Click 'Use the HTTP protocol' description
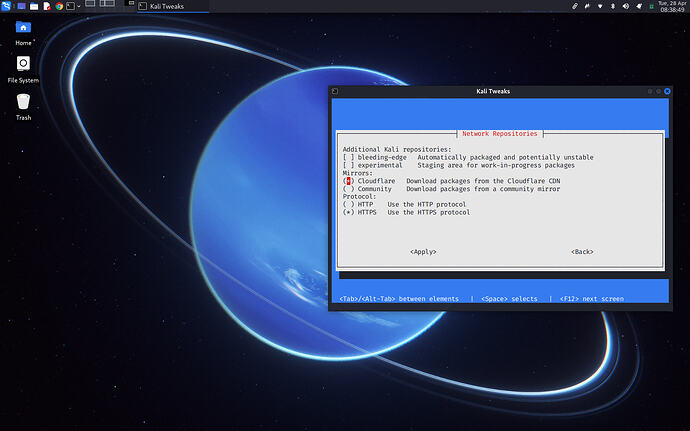The image size is (690, 431). (426, 204)
